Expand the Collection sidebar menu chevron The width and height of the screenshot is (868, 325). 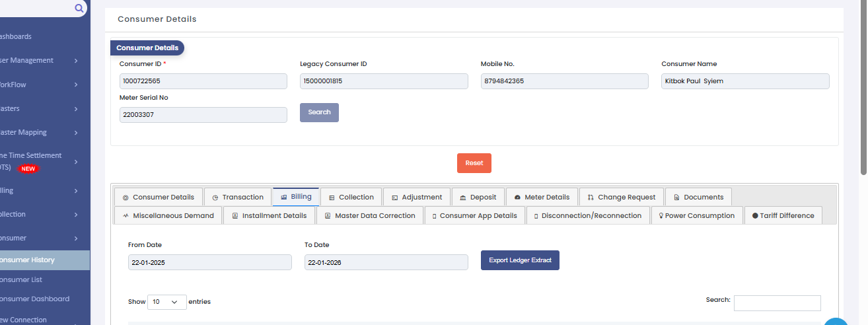[x=76, y=215]
